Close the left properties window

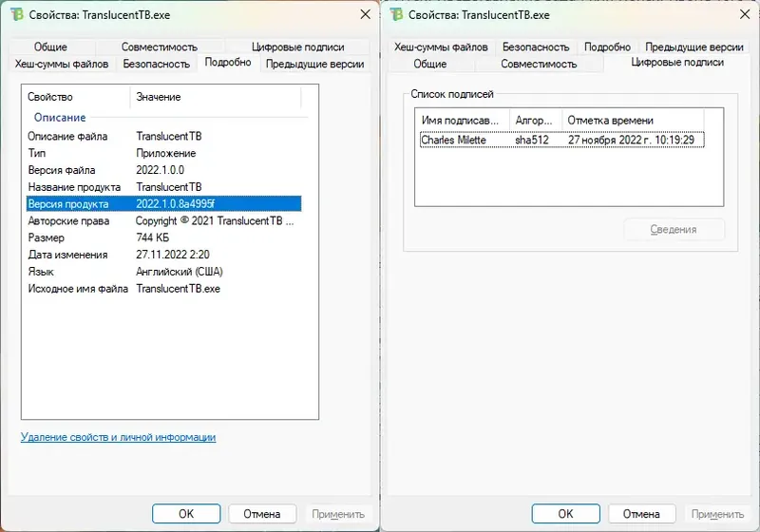point(365,14)
